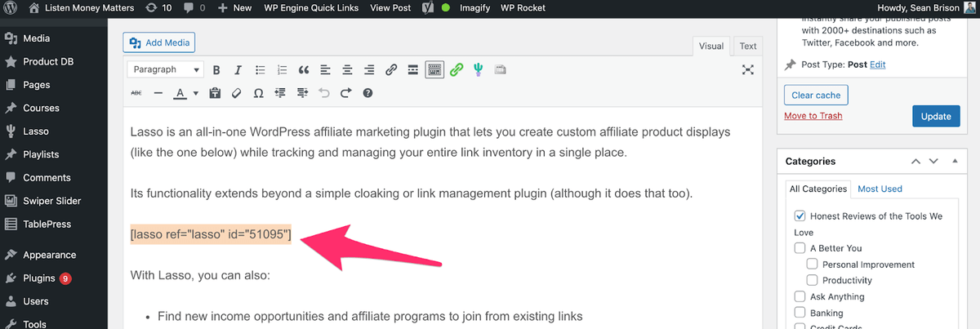Click the Lasso cactus icon in toolbar
Viewport: 980px width, 329px height.
478,69
